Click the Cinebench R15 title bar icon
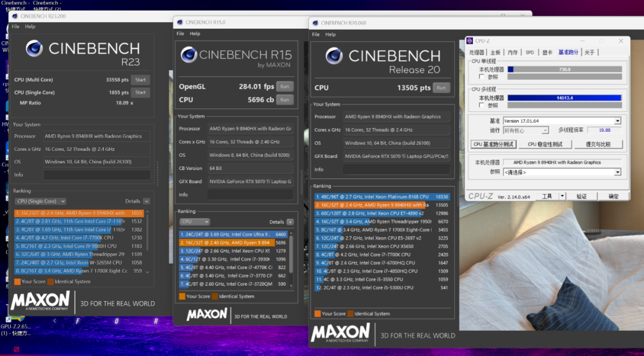The height and width of the screenshot is (356, 644). (180, 22)
